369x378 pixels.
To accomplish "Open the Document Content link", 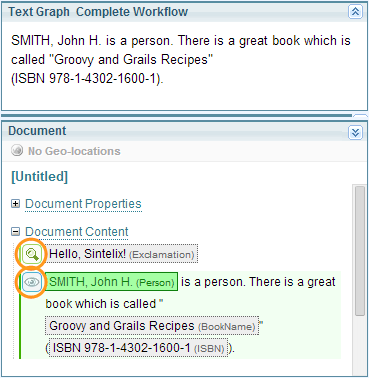I will [77, 232].
